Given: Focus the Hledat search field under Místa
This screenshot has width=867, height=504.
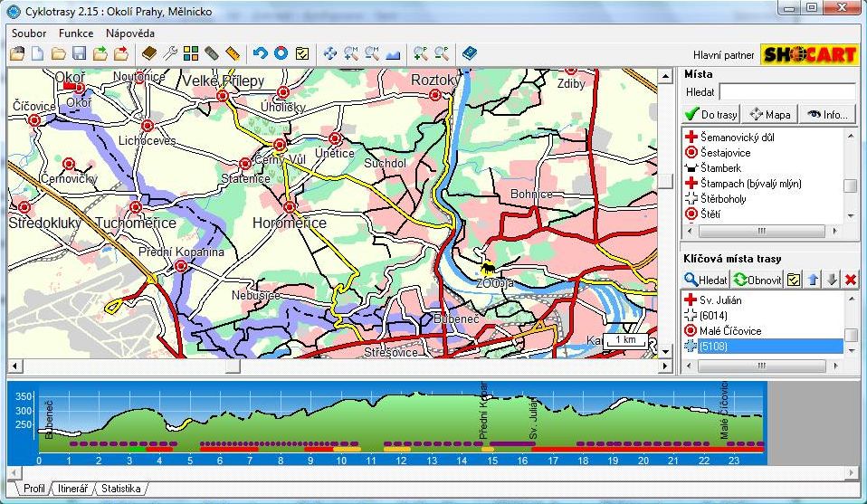Looking at the screenshot, I should tap(786, 91).
